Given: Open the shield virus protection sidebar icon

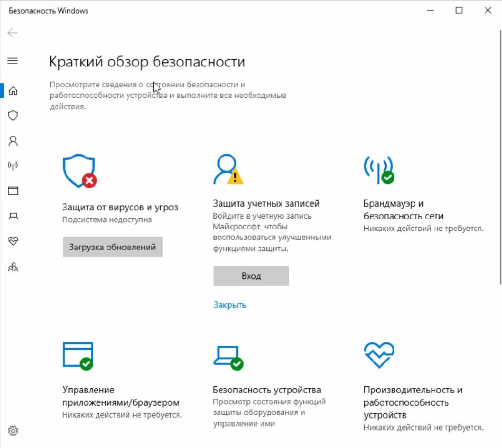Looking at the screenshot, I should coord(13,116).
